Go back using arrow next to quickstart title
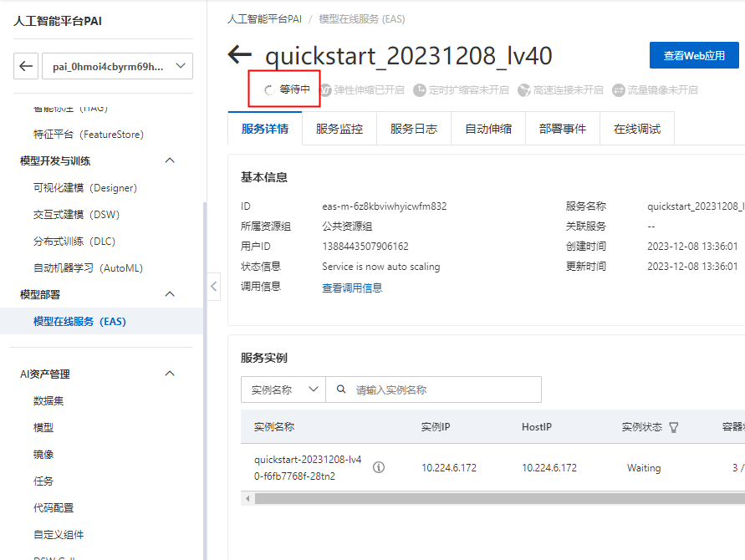This screenshot has width=745, height=560. point(240,54)
